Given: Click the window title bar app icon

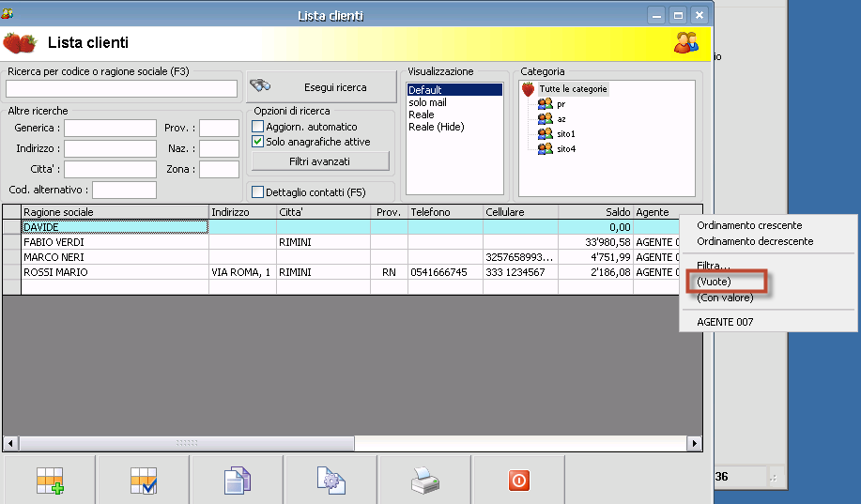Looking at the screenshot, I should click(x=8, y=14).
